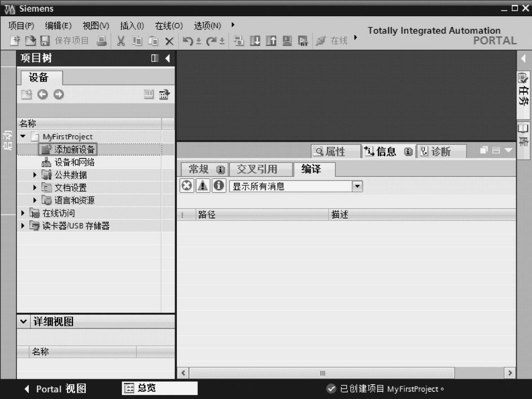Expand the 语言和资源 node
Viewport: 532px width, 399px height.
(35, 200)
